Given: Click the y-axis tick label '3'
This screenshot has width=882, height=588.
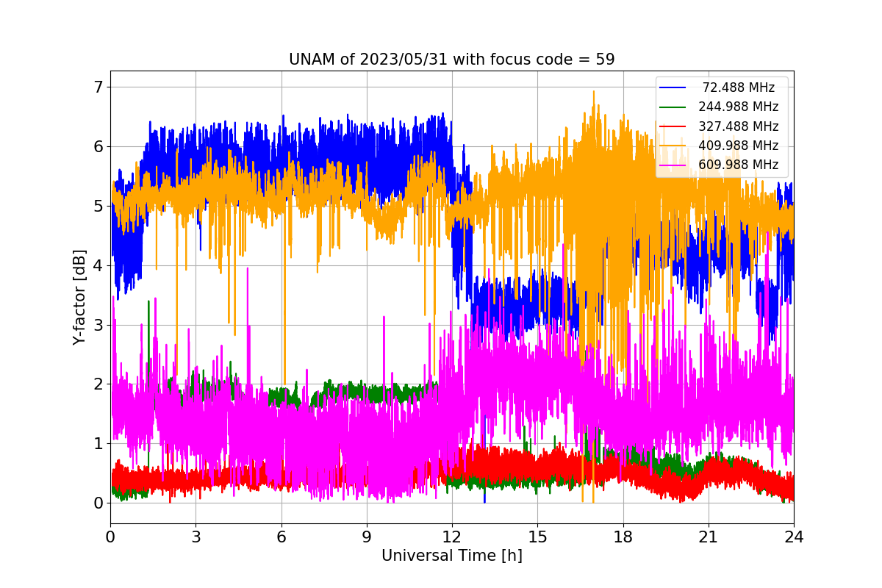Looking at the screenshot, I should (x=98, y=325).
